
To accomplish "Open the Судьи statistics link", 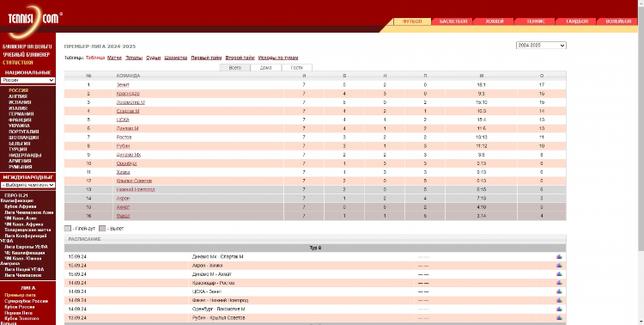I will click(x=153, y=58).
